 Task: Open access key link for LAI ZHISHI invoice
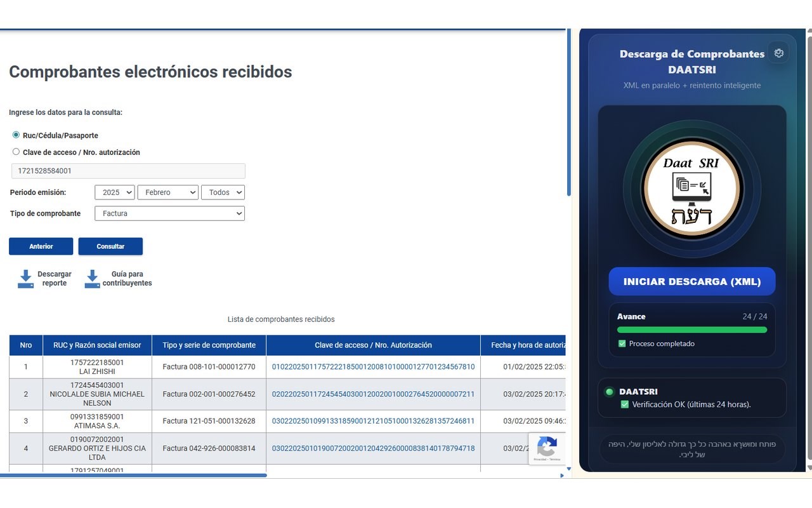pos(373,366)
